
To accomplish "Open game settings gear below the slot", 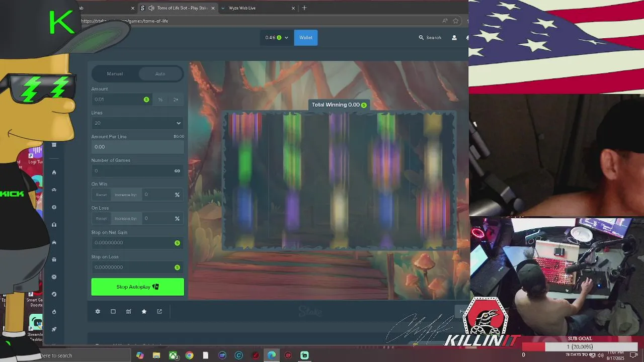I will tap(98, 312).
